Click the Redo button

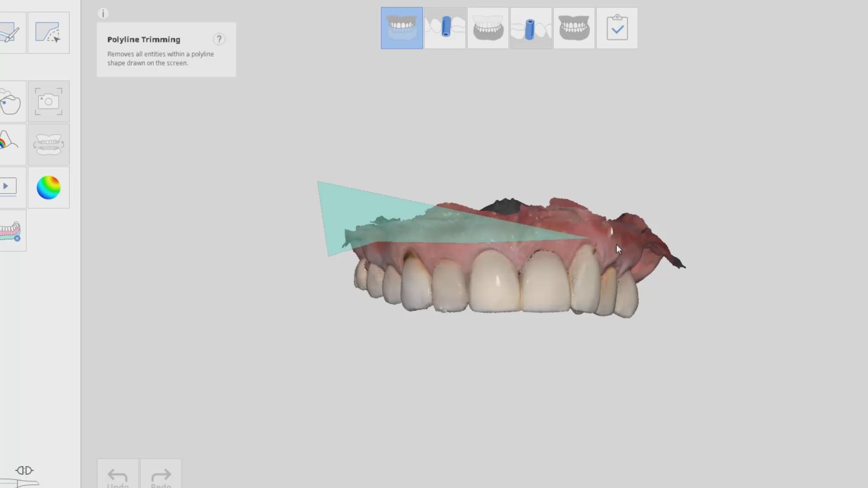click(x=161, y=474)
